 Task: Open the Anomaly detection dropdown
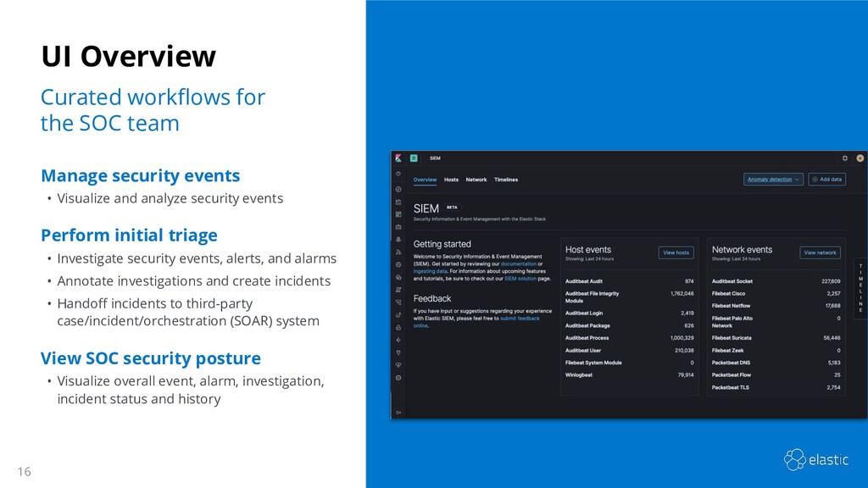point(773,180)
